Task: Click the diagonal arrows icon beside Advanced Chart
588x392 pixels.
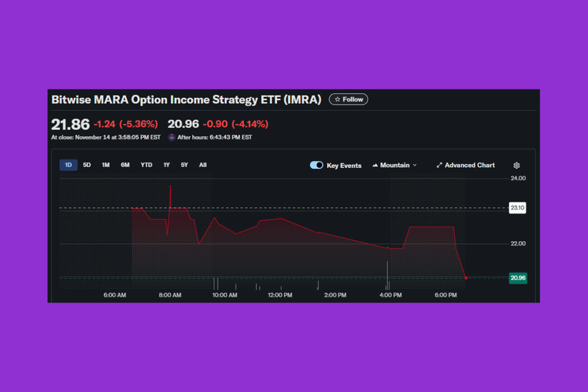Action: tap(438, 165)
